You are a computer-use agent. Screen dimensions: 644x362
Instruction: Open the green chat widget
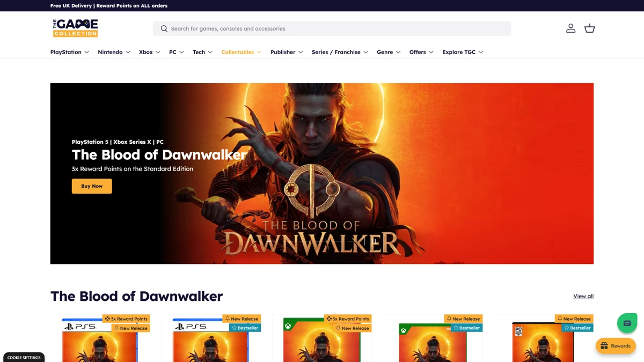click(x=627, y=323)
